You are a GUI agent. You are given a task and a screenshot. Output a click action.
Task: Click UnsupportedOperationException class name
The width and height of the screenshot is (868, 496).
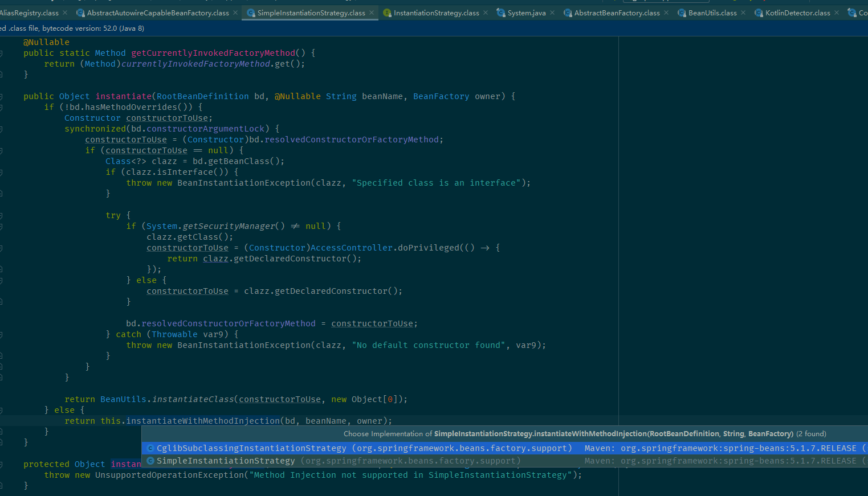[170, 475]
